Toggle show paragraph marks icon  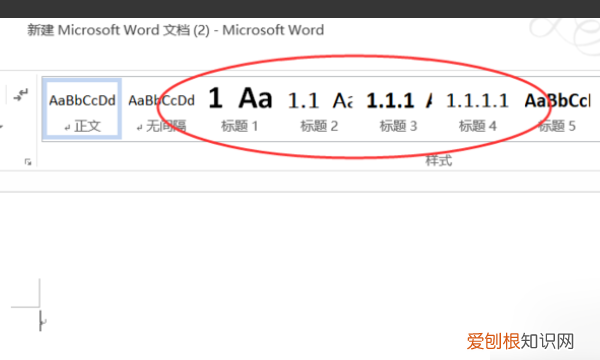(21, 94)
